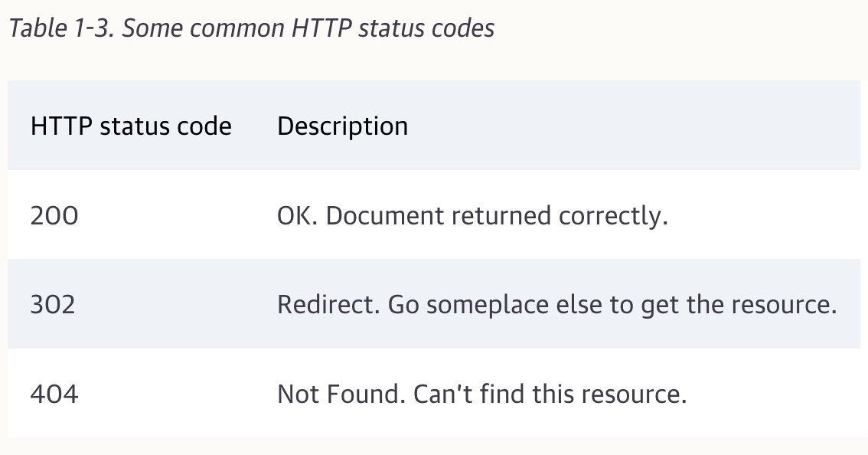The width and height of the screenshot is (868, 455).
Task: Click the 'Can't find this resource' description
Action: click(x=550, y=394)
